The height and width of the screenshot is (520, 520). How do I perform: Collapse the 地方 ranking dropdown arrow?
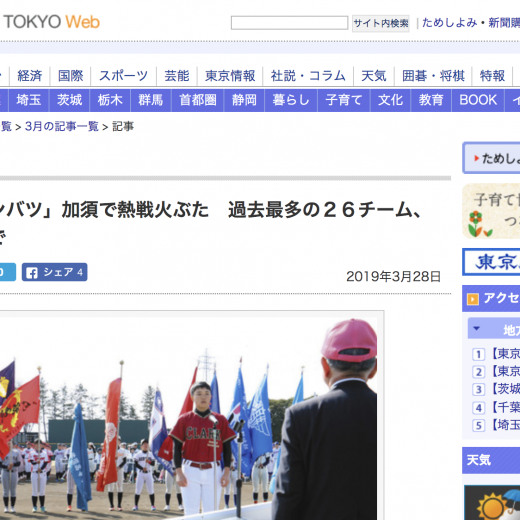(477, 328)
